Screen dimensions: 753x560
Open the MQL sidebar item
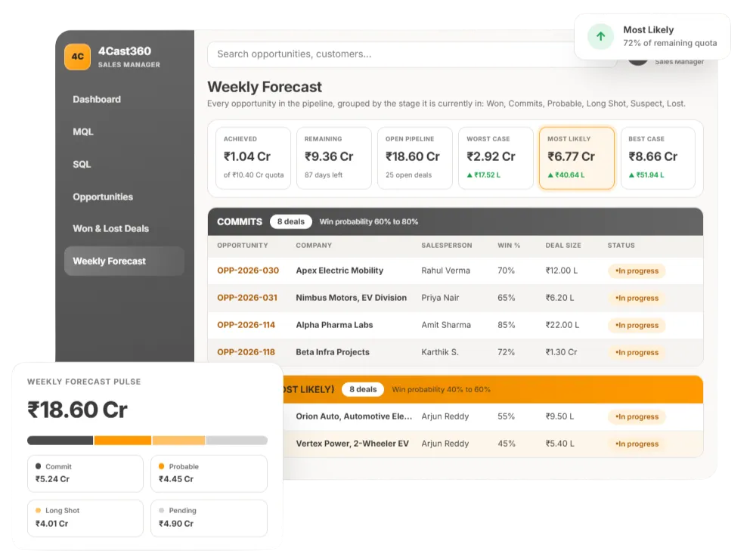83,131
